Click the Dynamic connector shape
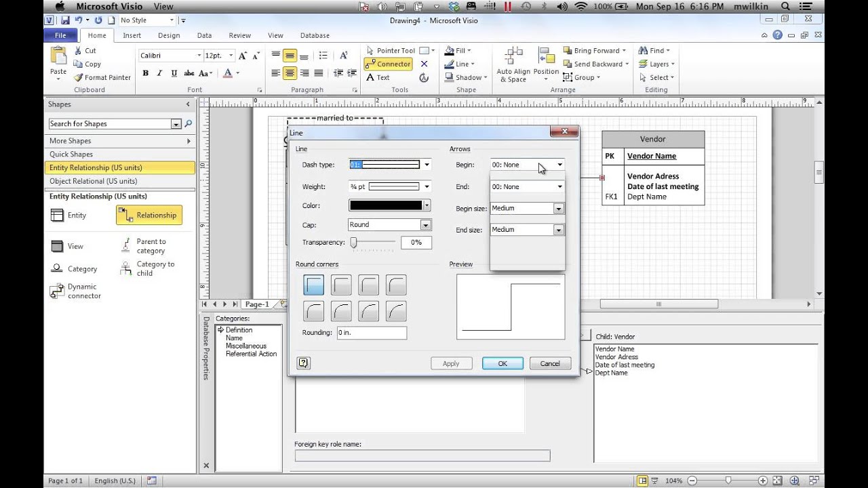Viewport: 868px width, 488px height. 75,291
